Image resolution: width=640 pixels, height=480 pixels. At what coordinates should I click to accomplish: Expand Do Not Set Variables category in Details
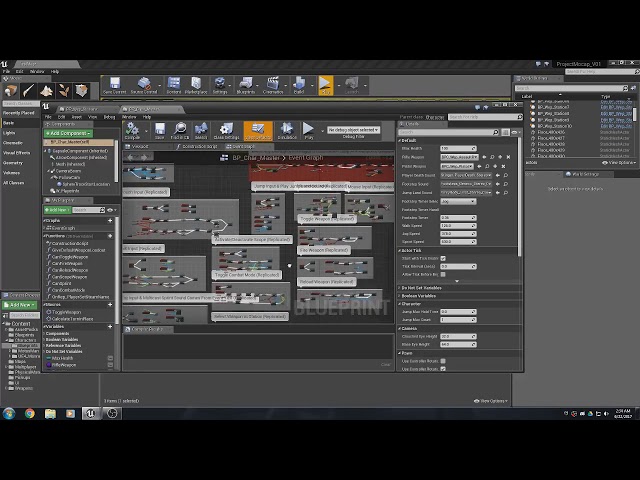(x=400, y=288)
